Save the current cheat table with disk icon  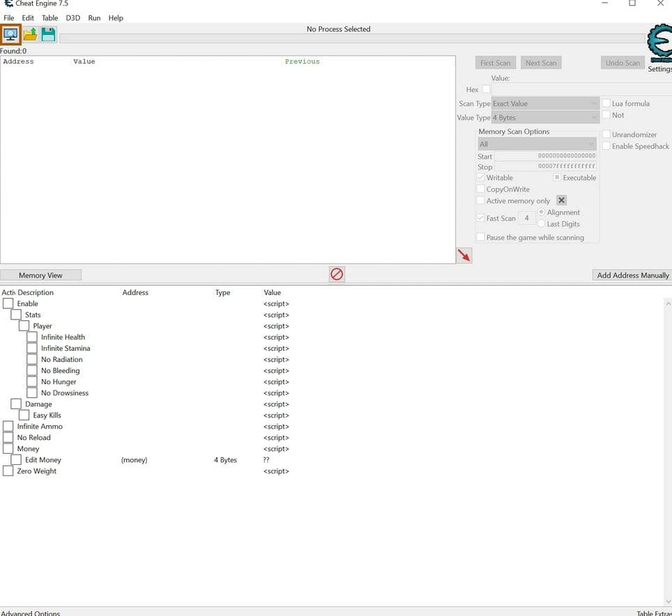point(47,34)
